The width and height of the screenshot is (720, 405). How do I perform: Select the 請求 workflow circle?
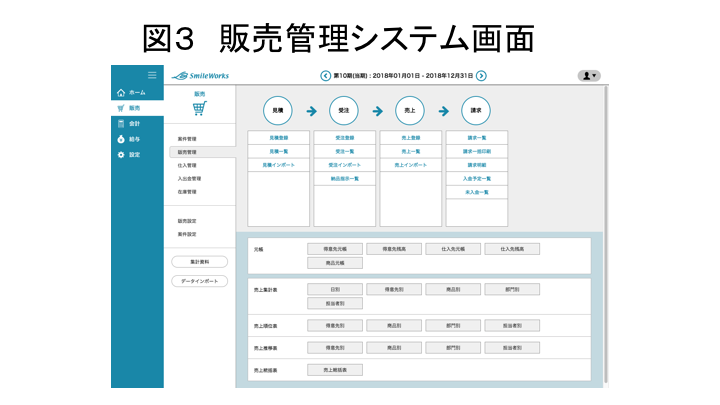[476, 111]
